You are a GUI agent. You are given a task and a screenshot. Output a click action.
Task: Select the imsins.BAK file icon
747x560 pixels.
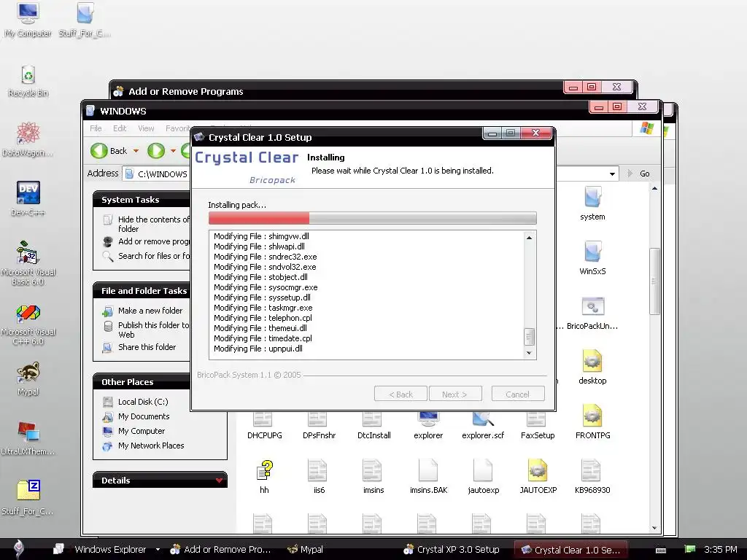pos(428,477)
